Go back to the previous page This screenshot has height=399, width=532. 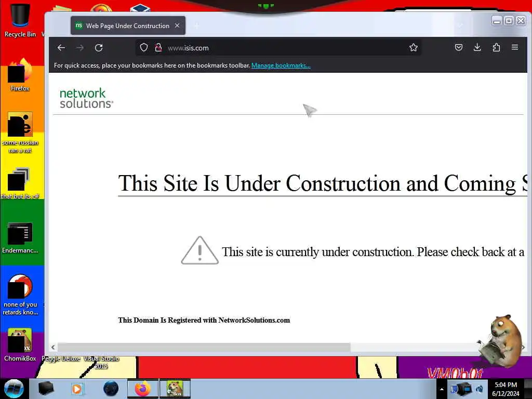pyautogui.click(x=61, y=48)
